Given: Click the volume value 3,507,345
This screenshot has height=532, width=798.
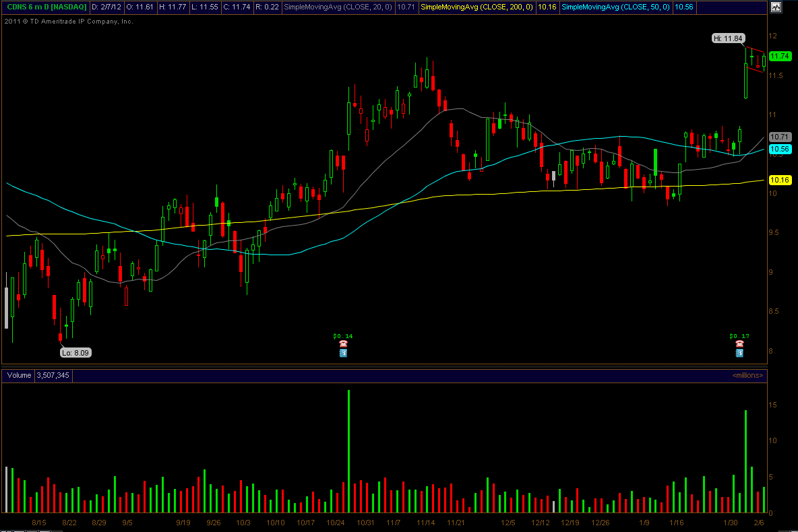Looking at the screenshot, I should click(x=53, y=375).
